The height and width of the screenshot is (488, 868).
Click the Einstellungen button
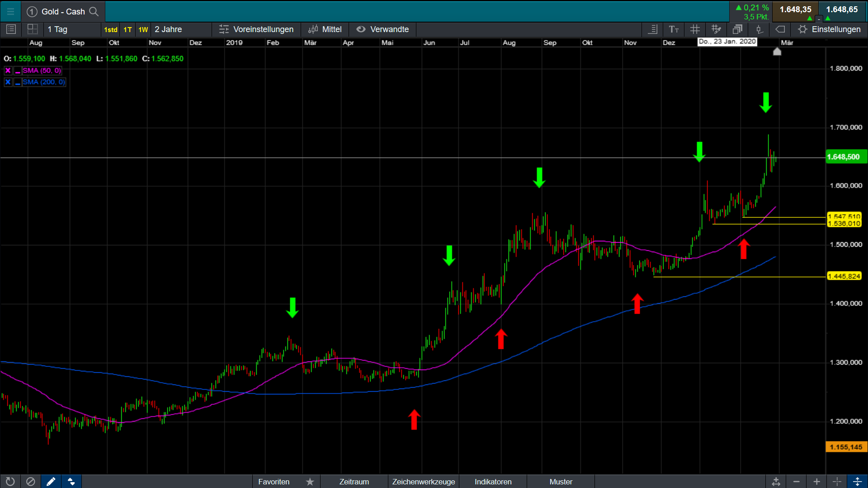(x=829, y=29)
